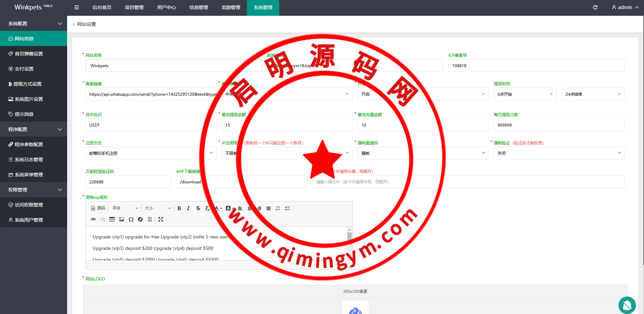Toggle the sidebar collapse hamburger icon
Screen dimensions: 644x314
[77, 7]
